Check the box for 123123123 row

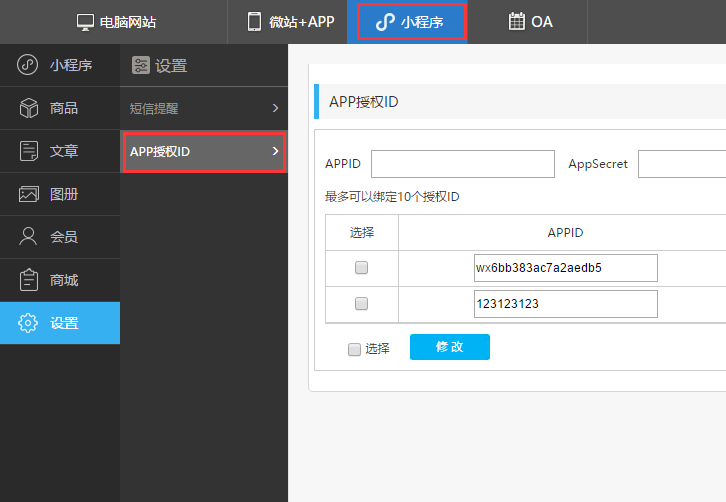(x=362, y=304)
